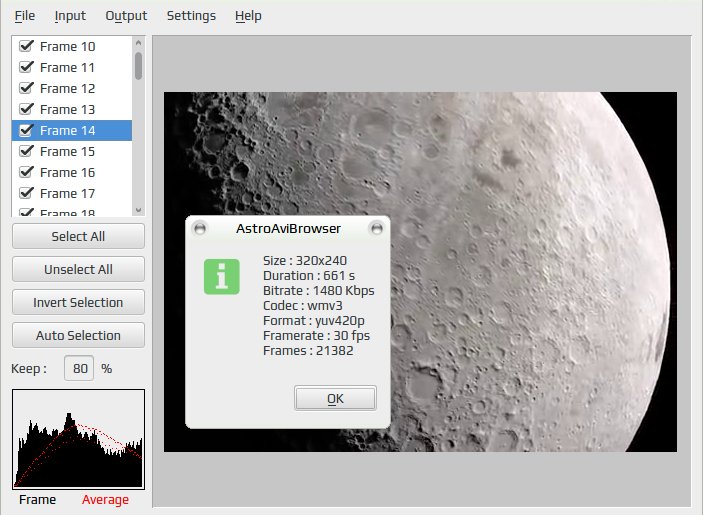Screen dimensions: 703x515
Task: Click the red Average legend label
Action: (105, 499)
